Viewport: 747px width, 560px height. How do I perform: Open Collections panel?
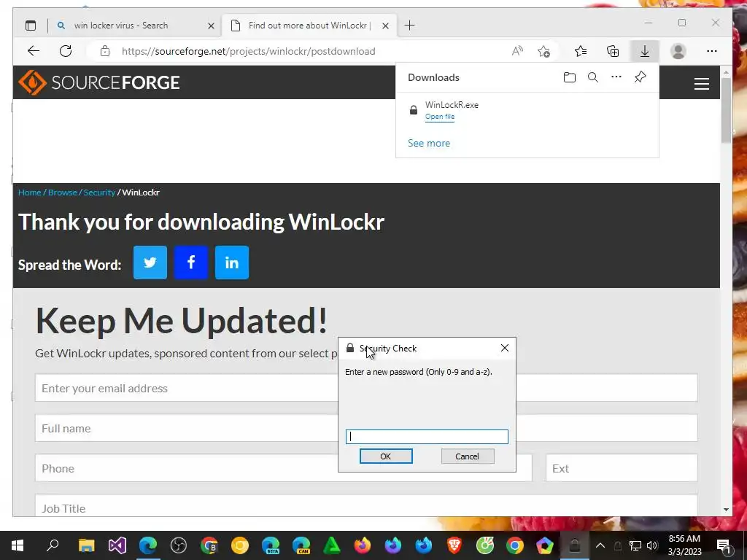(613, 51)
